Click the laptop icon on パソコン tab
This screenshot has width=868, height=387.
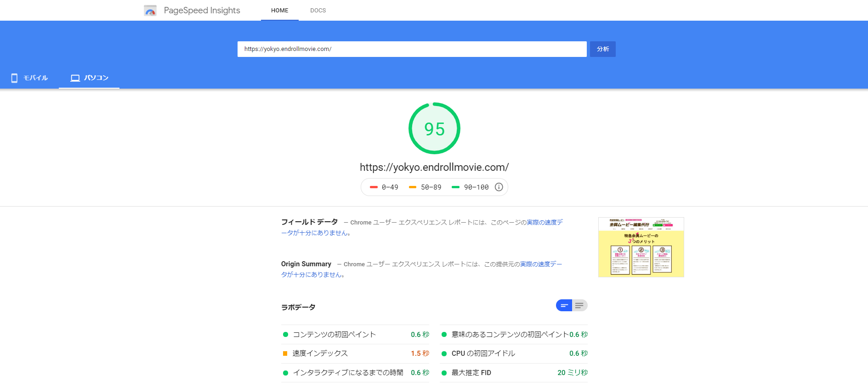(75, 78)
